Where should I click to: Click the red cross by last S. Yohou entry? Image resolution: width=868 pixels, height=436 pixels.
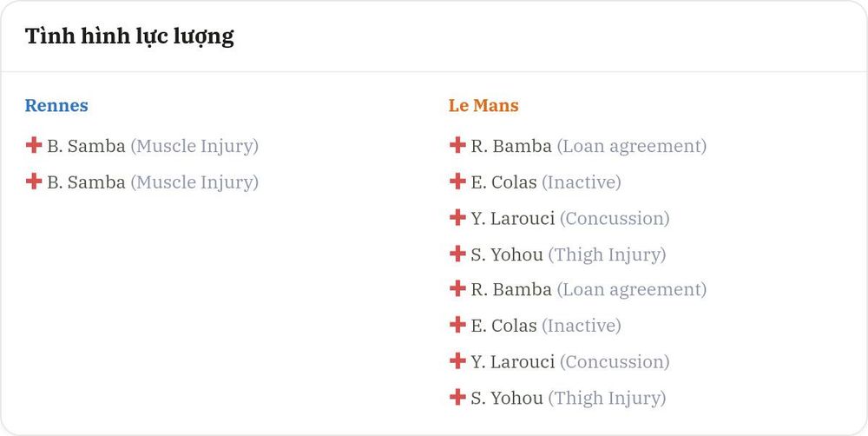457,397
